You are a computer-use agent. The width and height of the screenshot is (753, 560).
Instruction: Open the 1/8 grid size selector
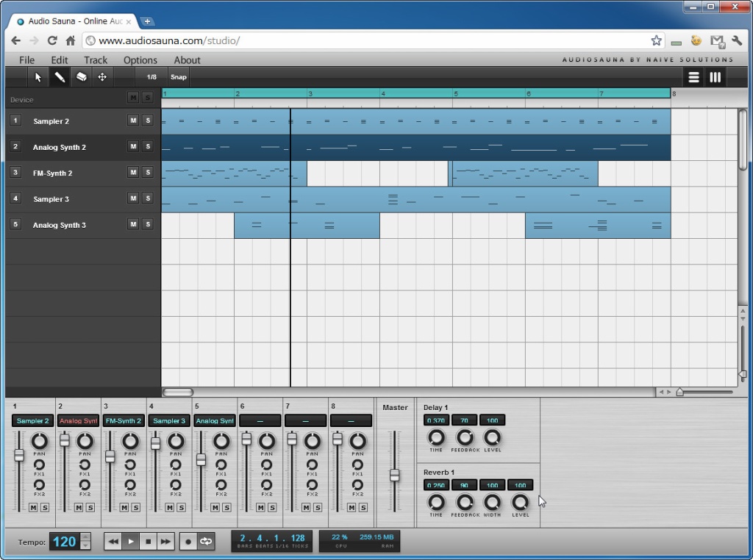(151, 77)
